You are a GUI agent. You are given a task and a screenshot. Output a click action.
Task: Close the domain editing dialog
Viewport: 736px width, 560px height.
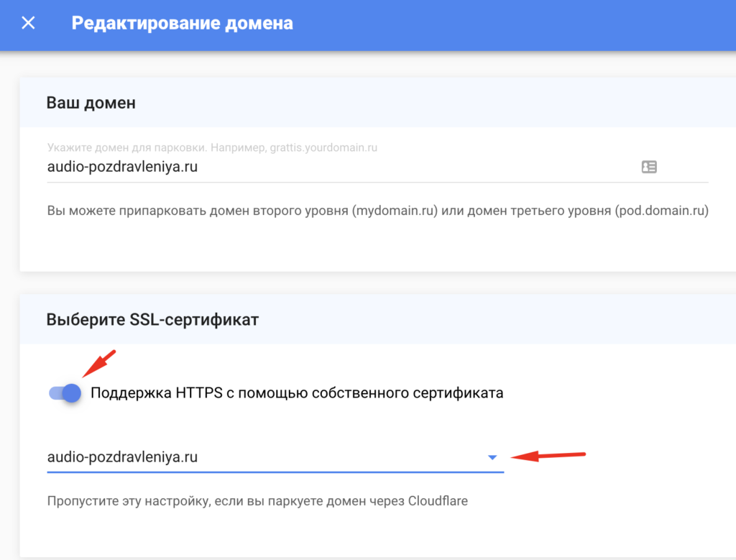pyautogui.click(x=28, y=23)
